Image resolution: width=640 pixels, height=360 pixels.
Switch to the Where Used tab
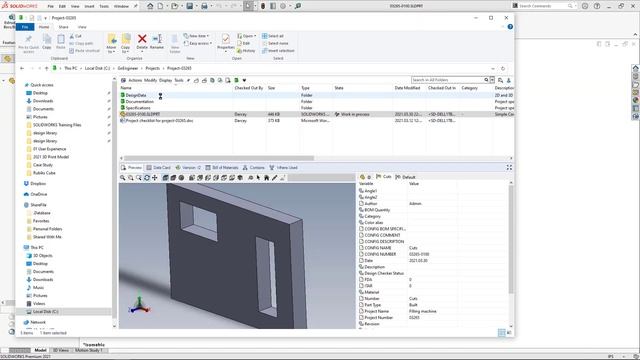point(283,168)
